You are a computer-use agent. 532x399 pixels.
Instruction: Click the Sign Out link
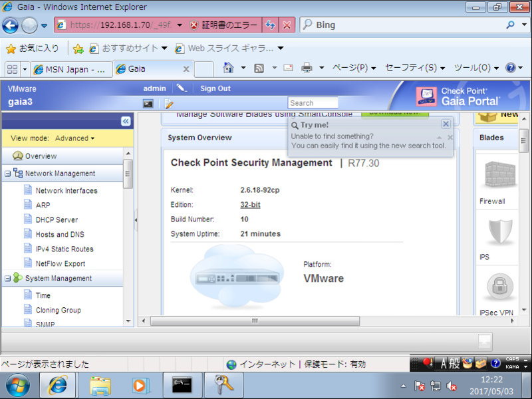pos(215,88)
